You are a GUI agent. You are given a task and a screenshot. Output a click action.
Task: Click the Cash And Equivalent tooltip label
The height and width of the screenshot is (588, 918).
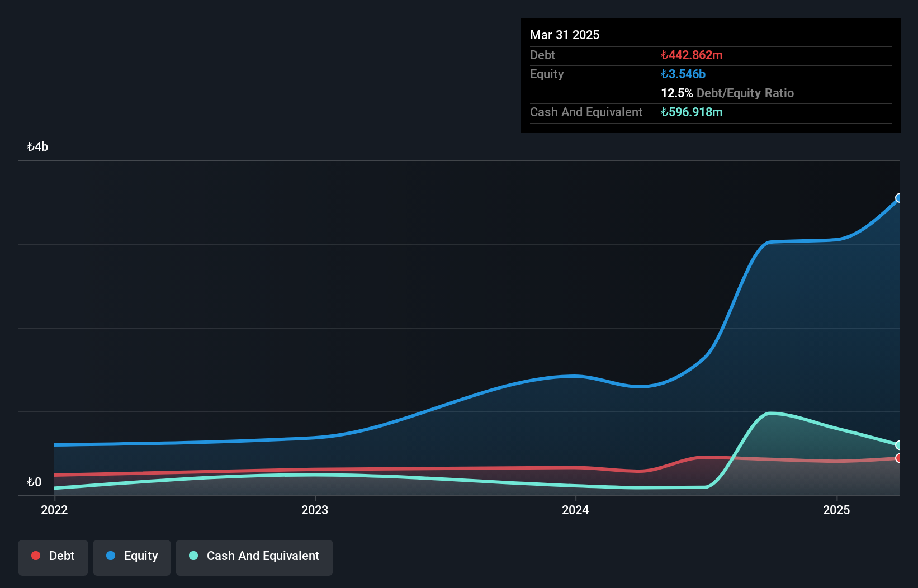(x=586, y=112)
